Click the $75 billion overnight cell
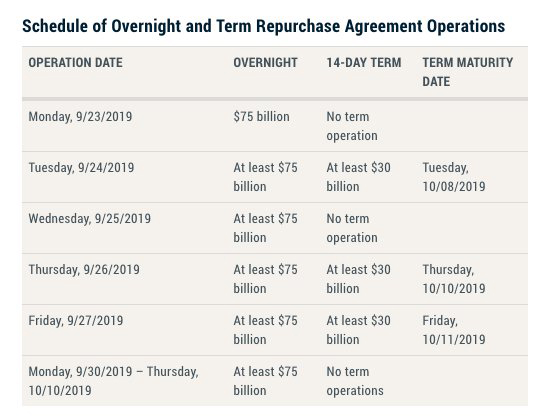The height and width of the screenshot is (416, 547). [261, 117]
